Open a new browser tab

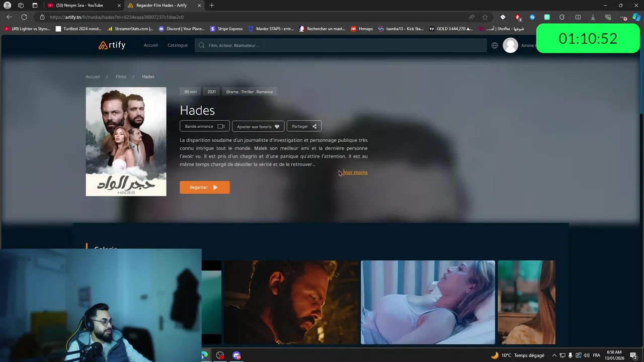[x=212, y=5]
